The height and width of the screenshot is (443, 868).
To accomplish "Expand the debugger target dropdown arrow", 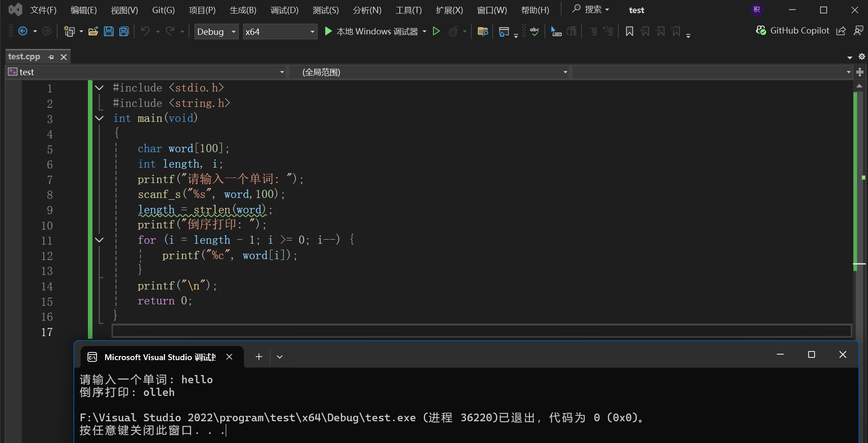I will [425, 31].
